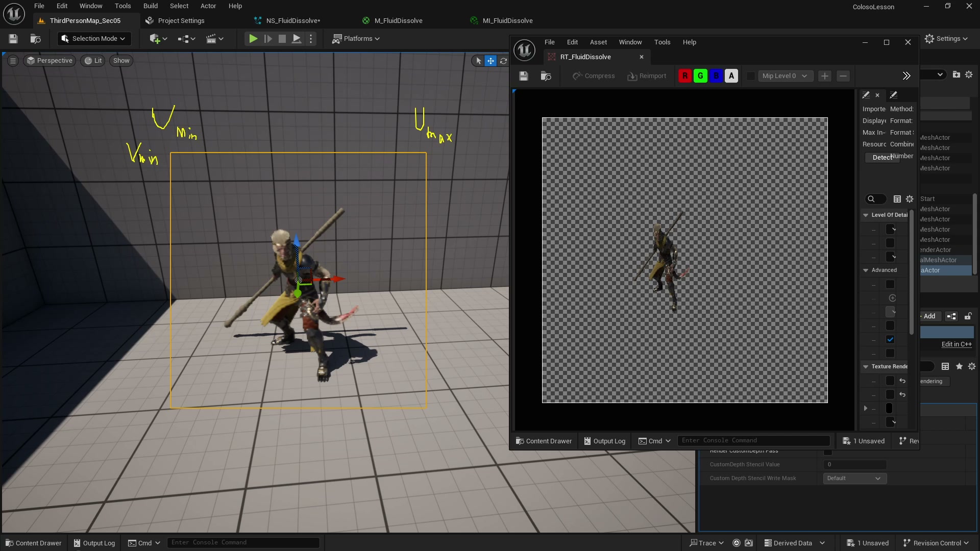Open the Content Drawer in main window
This screenshot has height=551, width=980.
point(33,543)
